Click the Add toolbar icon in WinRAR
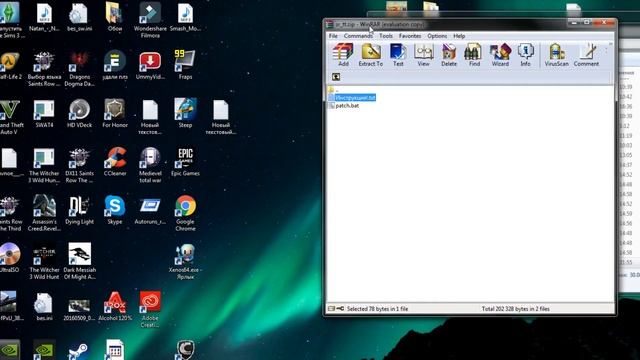The image size is (640, 360). click(x=343, y=55)
